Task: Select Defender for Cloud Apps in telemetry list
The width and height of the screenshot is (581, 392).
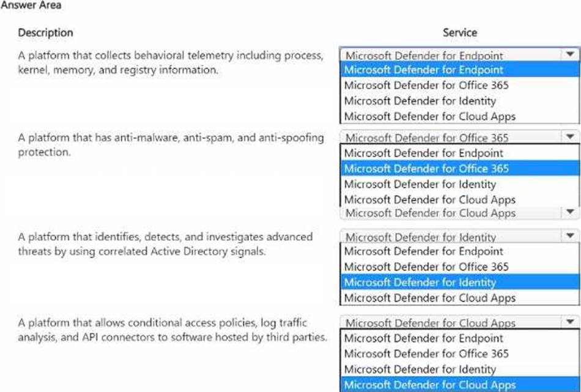Action: coord(429,116)
